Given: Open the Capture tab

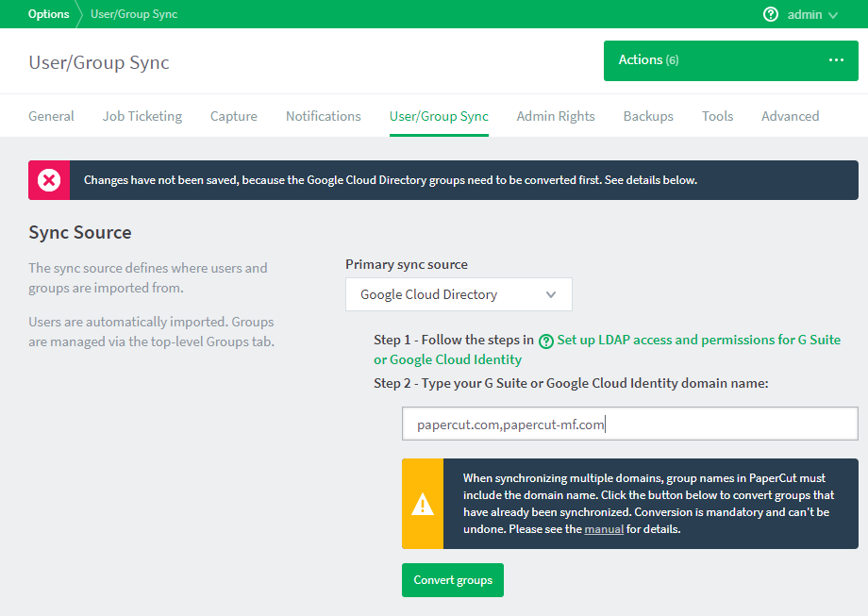Looking at the screenshot, I should (x=234, y=116).
